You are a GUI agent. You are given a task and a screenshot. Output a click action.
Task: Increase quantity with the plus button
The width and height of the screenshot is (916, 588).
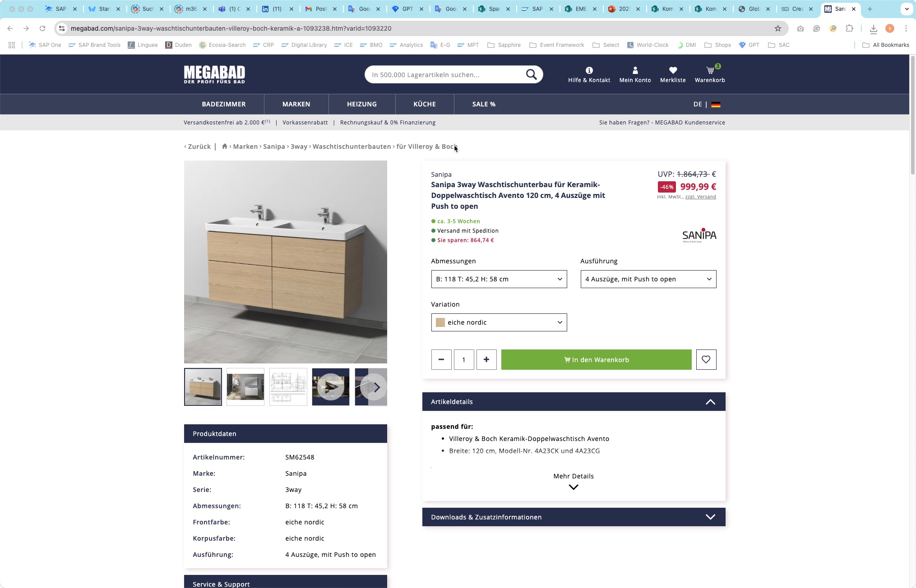[486, 359]
